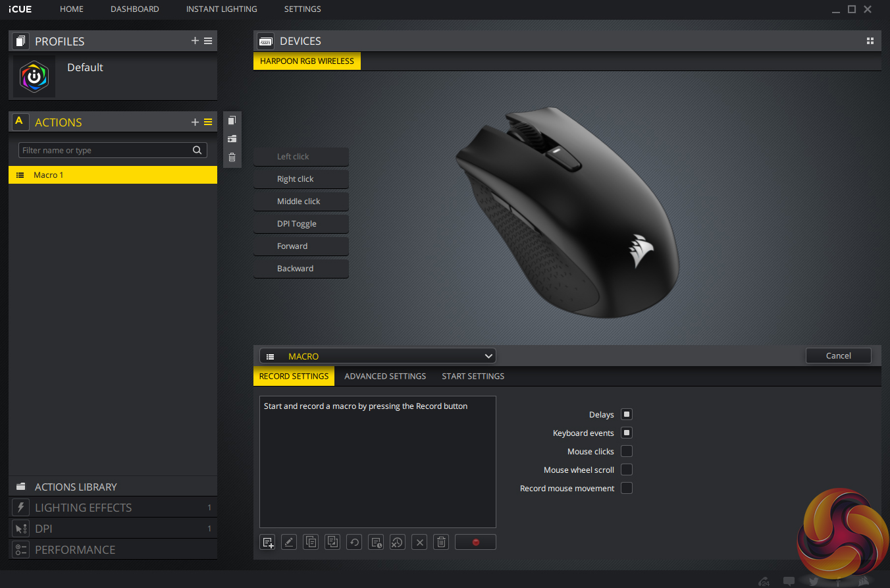Viewport: 890px width, 588px height.
Task: Open Instant Lighting in the top bar
Action: coord(222,9)
